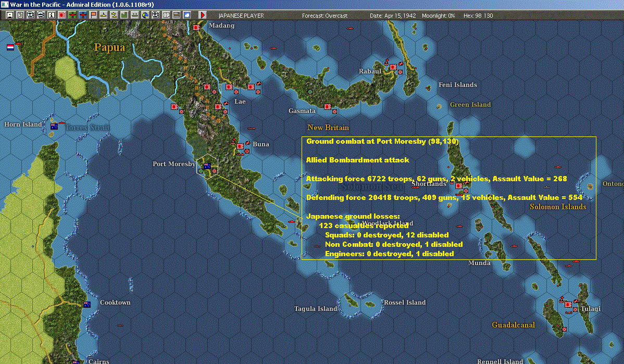Click the 'Non Combat: 0 destroyed' report line
Viewport: 624px width, 364px height.
[x=394, y=244]
